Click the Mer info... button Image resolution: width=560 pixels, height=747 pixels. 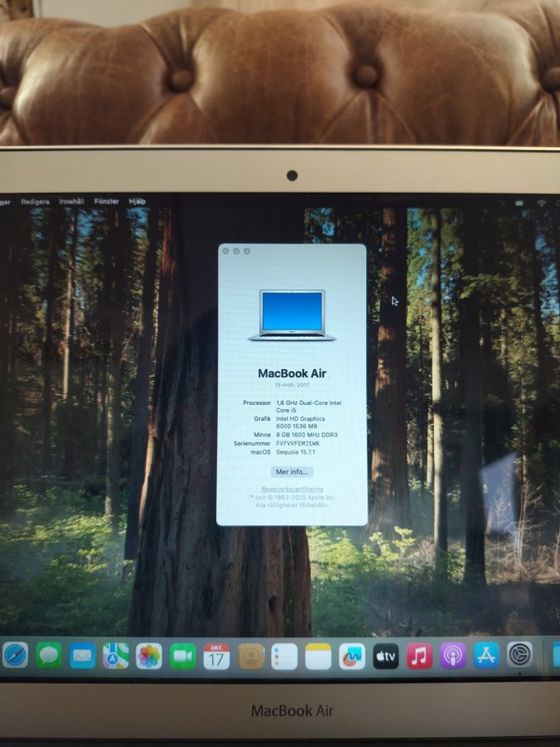click(x=292, y=471)
